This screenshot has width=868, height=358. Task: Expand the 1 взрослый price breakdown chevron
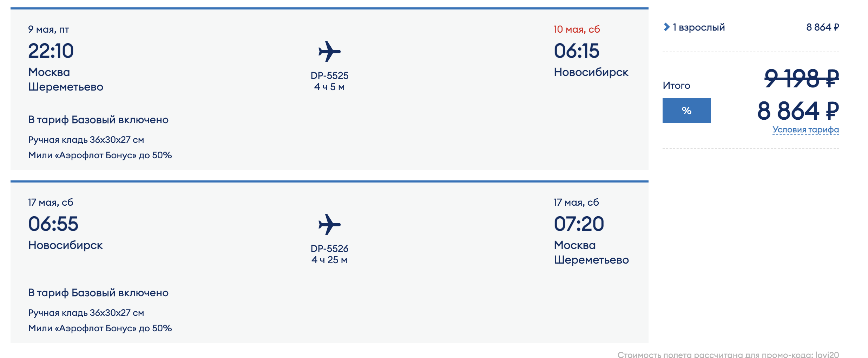pos(666,27)
